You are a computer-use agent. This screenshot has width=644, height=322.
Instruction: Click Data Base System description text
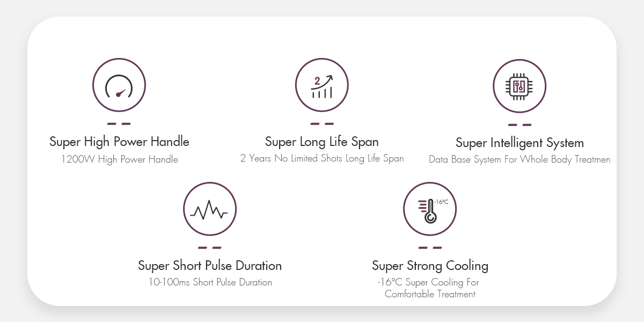(519, 159)
